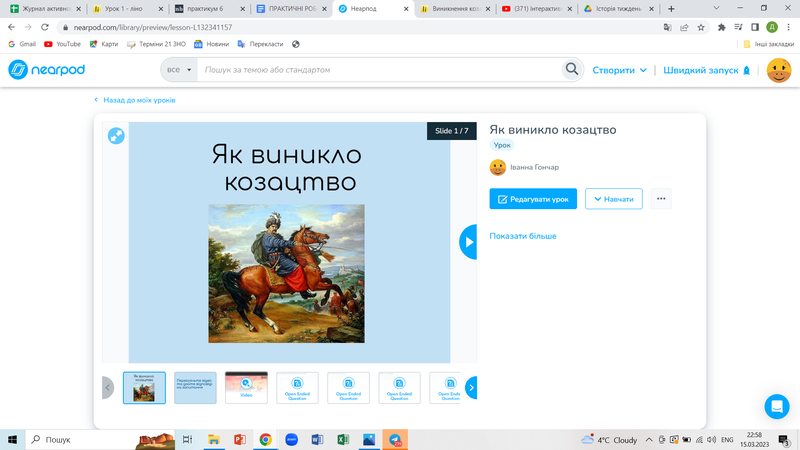Open Chrome side panel icon
The width and height of the screenshot is (800, 450).
[x=755, y=28]
